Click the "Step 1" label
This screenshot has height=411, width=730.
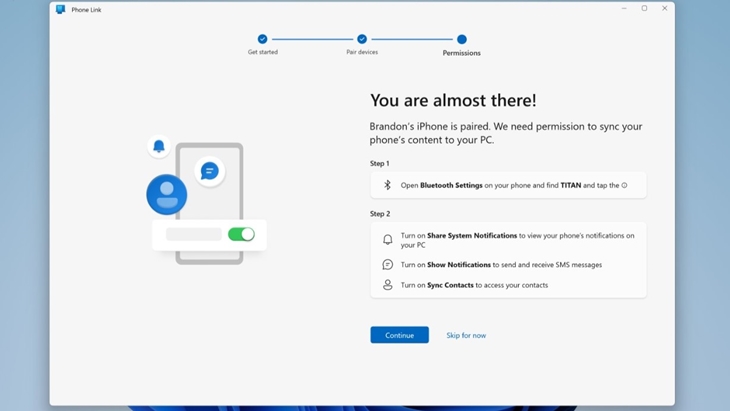(x=379, y=163)
